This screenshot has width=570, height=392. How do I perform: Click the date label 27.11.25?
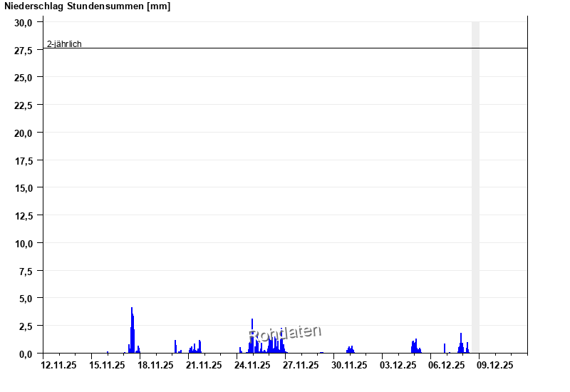[x=301, y=365]
